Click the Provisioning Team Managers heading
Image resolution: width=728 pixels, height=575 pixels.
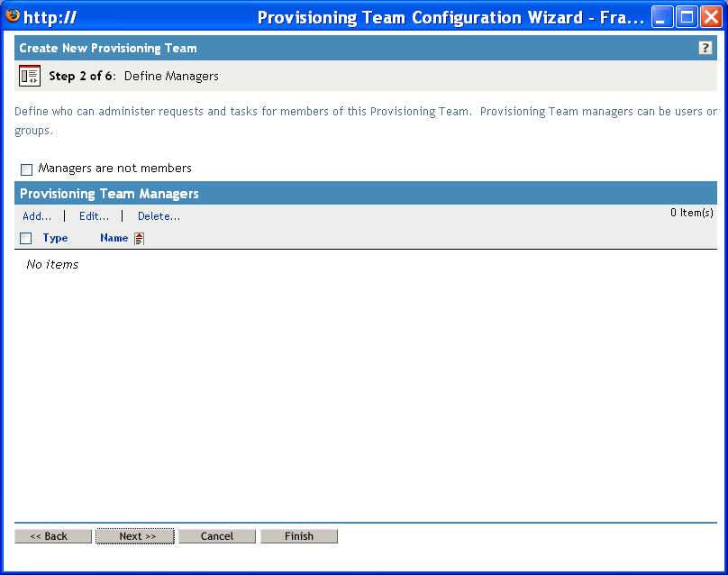[109, 194]
